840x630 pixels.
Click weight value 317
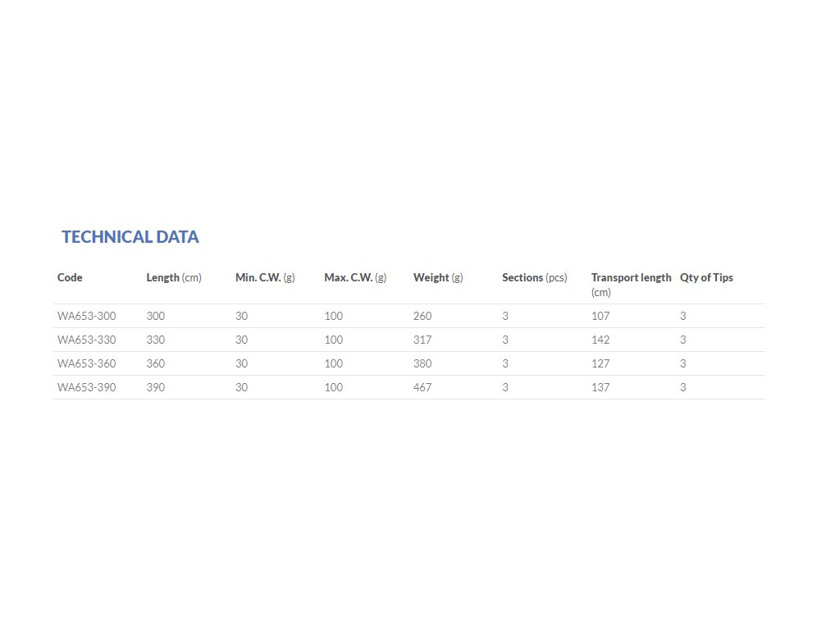coord(422,340)
